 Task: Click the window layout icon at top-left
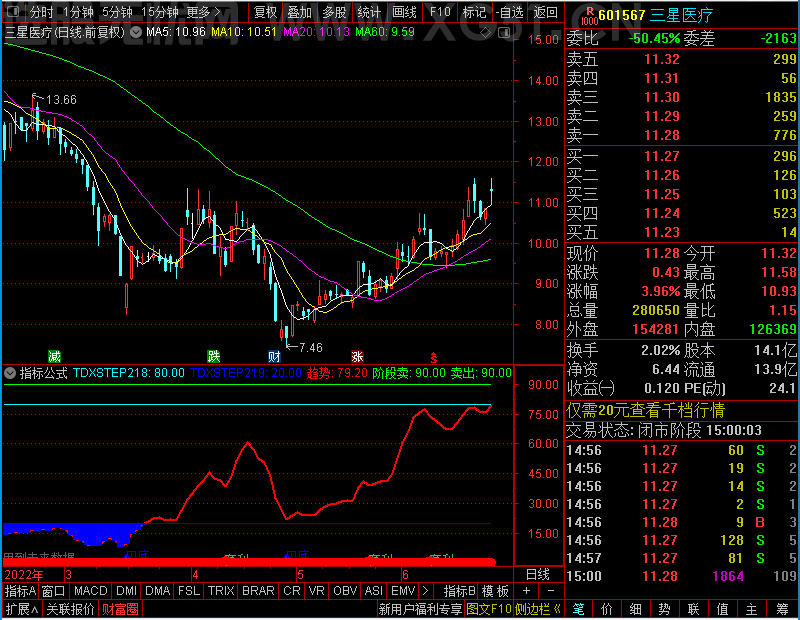(x=13, y=11)
